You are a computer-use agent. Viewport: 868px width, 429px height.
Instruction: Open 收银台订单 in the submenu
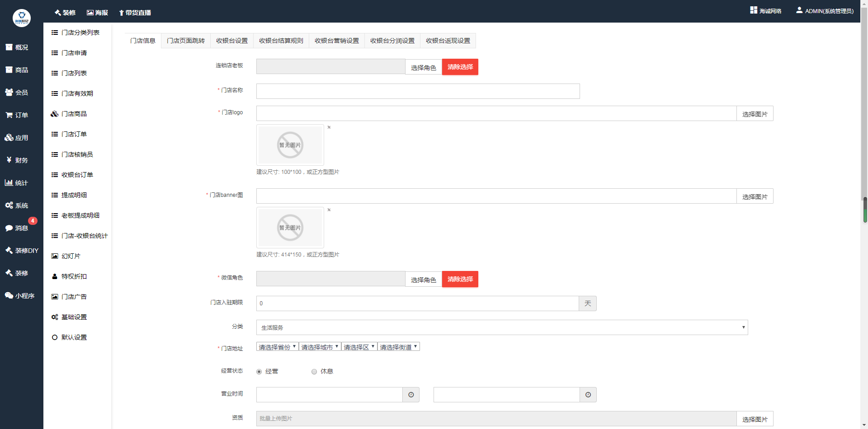[x=77, y=175]
